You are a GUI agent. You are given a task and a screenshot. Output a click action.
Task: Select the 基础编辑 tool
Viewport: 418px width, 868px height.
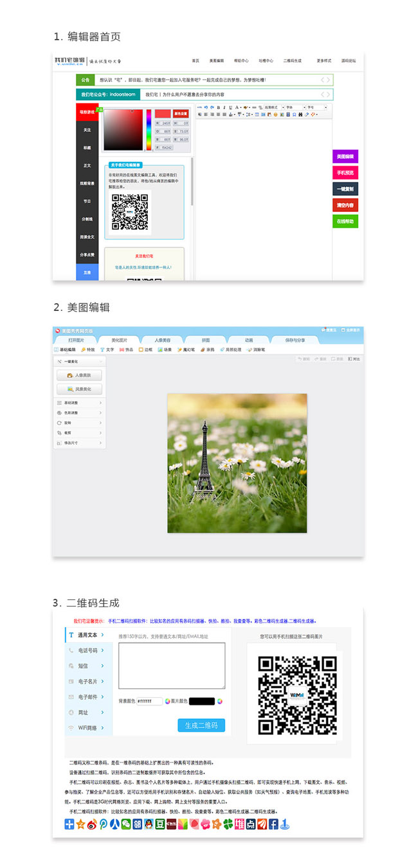click(65, 350)
